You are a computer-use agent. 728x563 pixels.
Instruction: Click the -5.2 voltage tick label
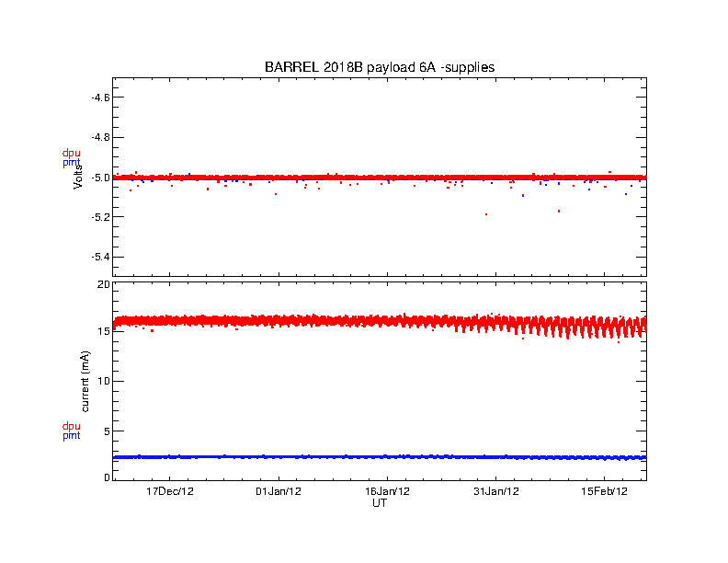pyautogui.click(x=101, y=217)
